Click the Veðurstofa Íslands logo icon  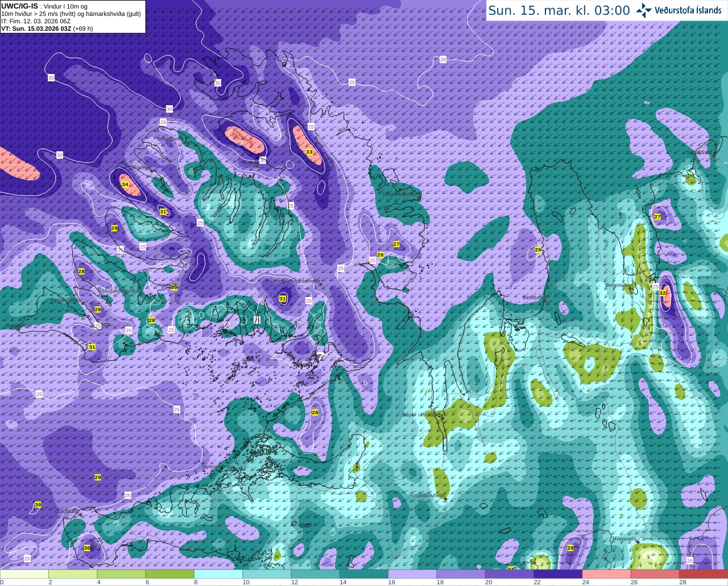click(x=644, y=10)
